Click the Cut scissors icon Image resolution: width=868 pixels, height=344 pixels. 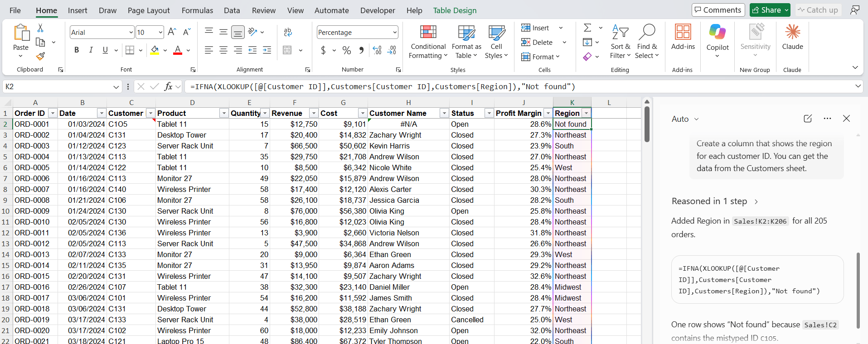coord(40,28)
